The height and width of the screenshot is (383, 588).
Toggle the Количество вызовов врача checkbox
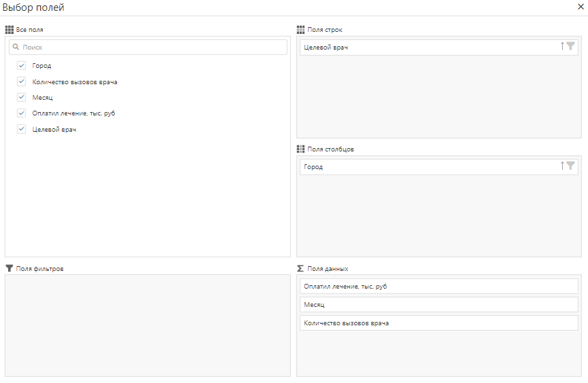point(22,81)
